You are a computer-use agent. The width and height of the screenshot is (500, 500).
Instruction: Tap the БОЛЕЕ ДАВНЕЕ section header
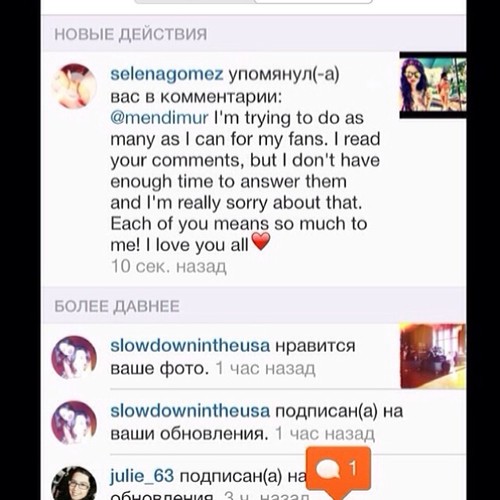[117, 306]
